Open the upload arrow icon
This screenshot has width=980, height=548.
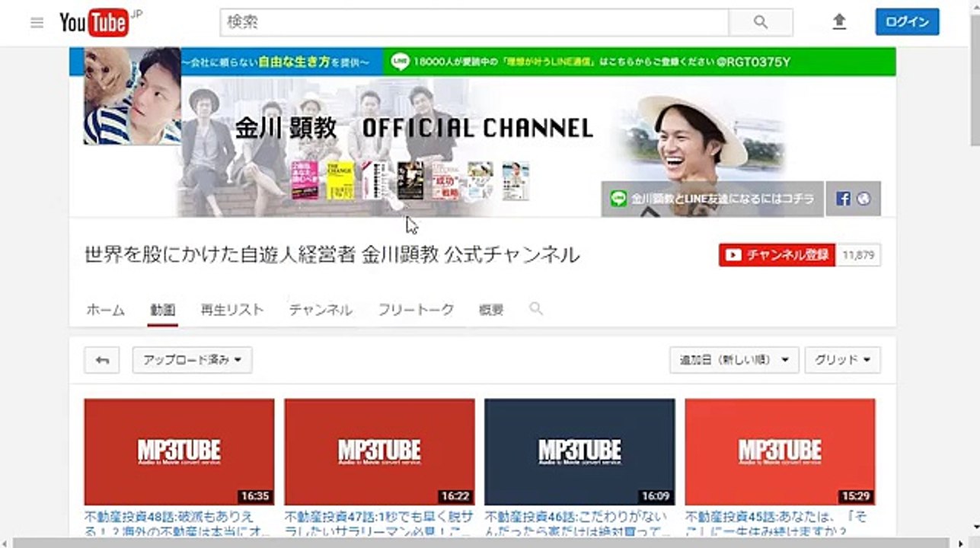pos(839,23)
